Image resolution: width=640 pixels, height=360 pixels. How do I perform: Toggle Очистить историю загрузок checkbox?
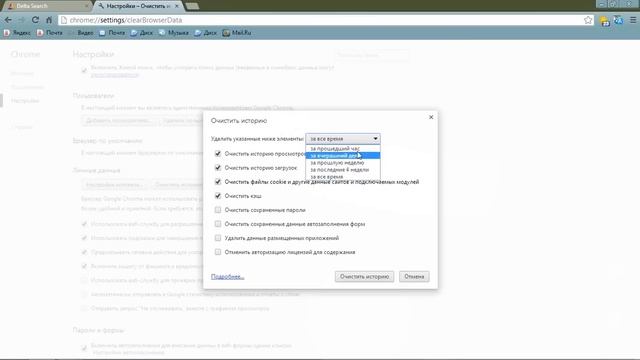point(218,167)
